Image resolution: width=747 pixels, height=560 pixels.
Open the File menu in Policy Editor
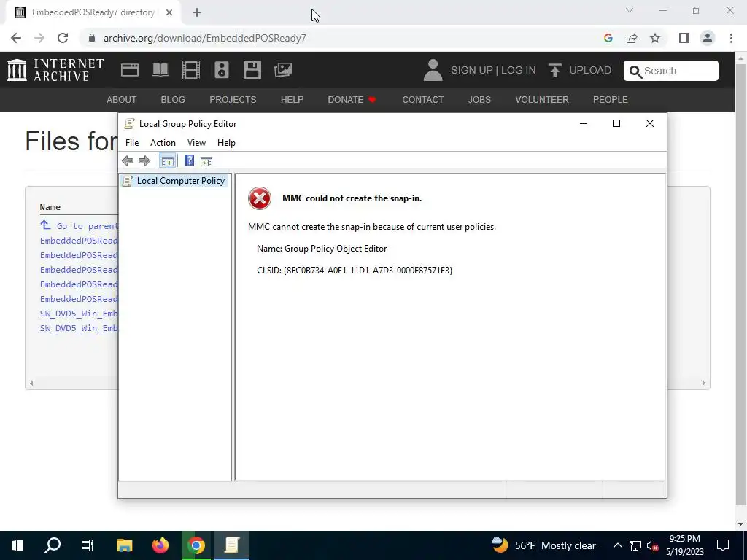[x=132, y=143]
